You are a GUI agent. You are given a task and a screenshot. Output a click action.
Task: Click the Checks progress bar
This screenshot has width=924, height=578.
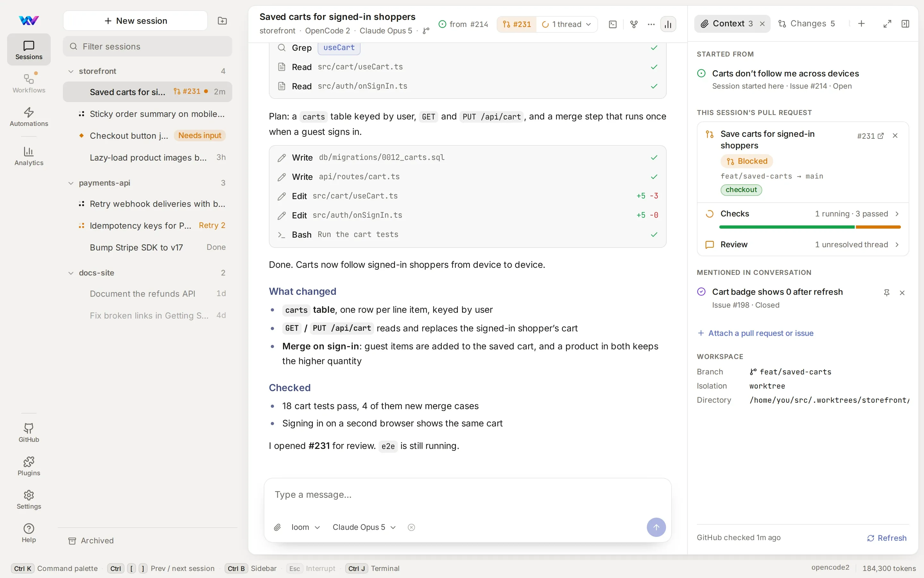(809, 227)
